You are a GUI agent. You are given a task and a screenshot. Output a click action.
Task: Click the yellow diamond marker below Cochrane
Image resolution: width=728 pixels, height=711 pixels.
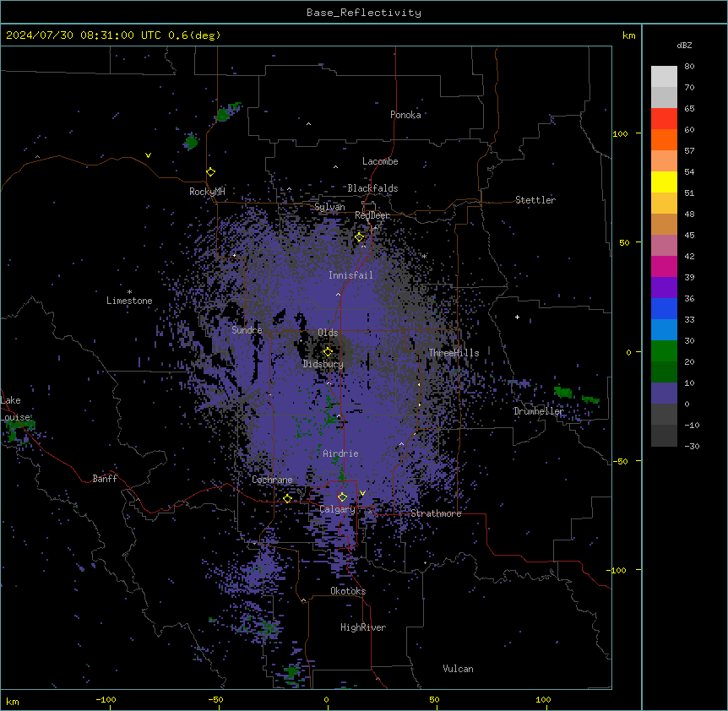287,498
